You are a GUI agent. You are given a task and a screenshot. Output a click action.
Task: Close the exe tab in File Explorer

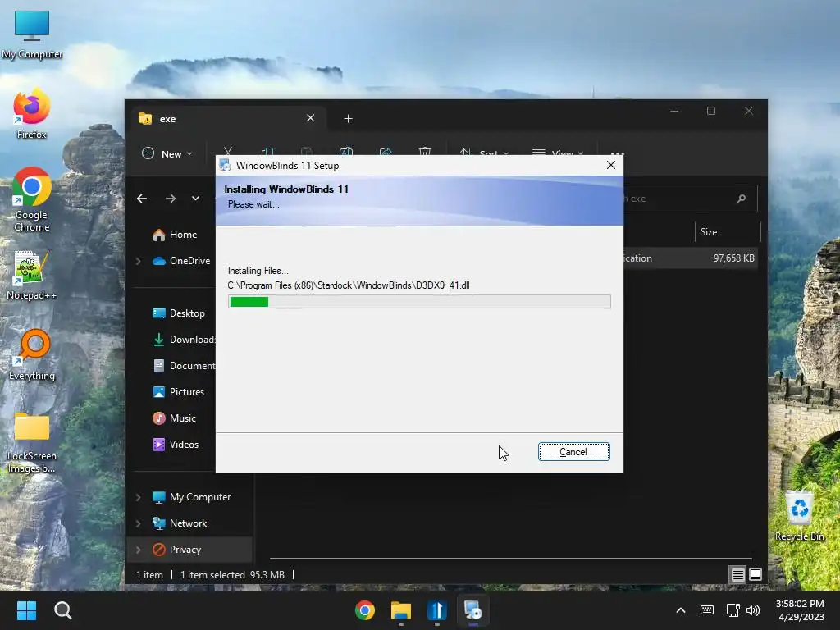pos(311,118)
